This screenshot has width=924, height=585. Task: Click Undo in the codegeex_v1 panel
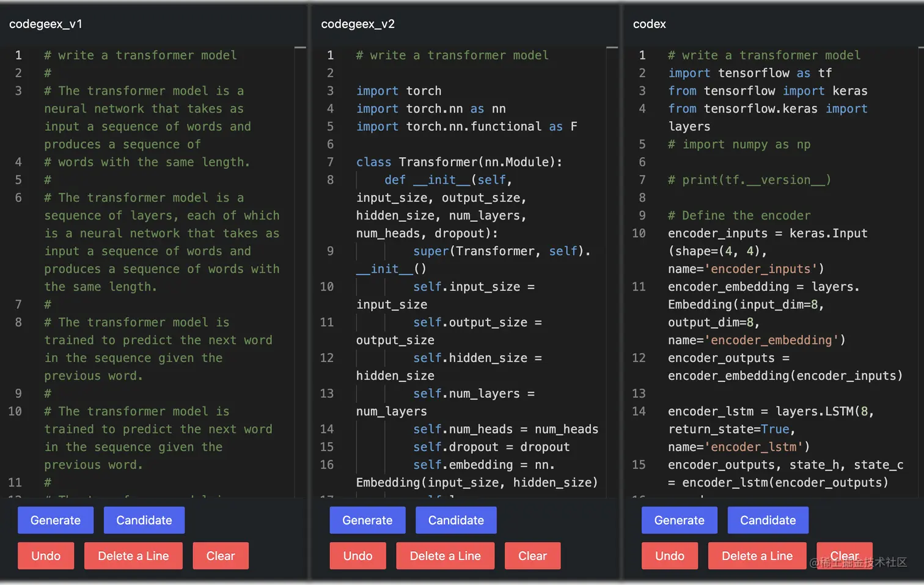tap(46, 556)
